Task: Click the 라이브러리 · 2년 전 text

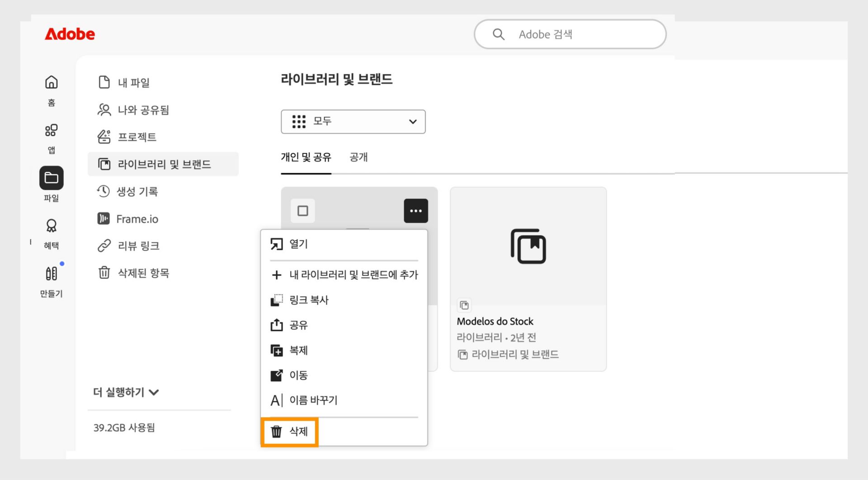Action: coord(496,337)
